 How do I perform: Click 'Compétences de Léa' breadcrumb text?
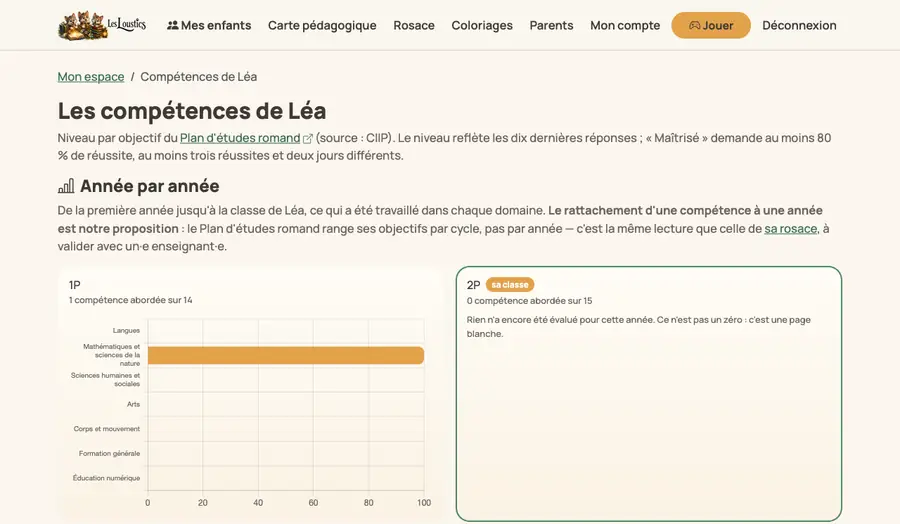click(x=199, y=77)
